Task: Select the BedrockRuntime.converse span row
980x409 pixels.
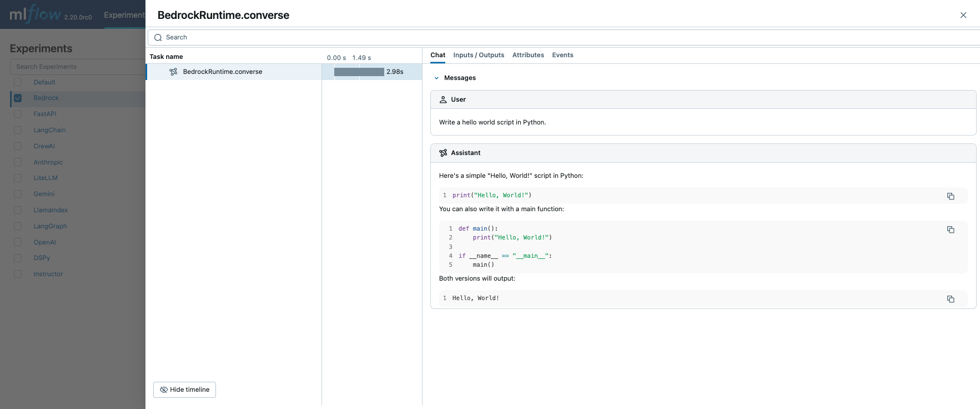Action: tap(234, 72)
